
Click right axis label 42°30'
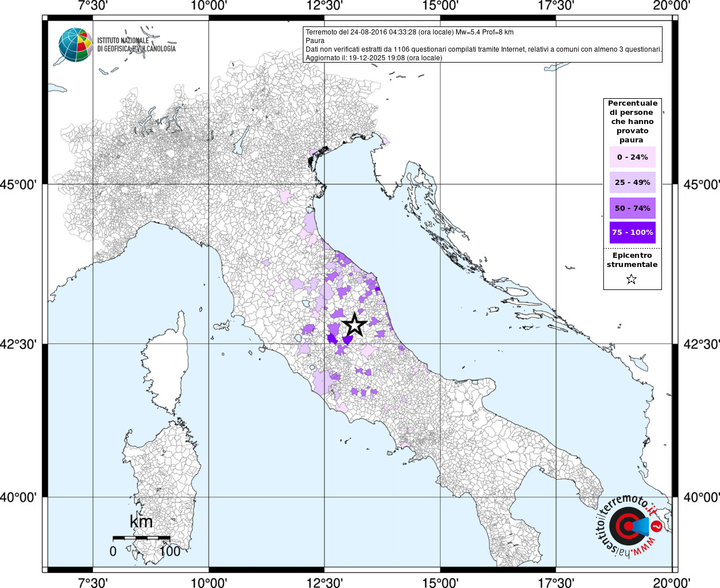click(702, 345)
